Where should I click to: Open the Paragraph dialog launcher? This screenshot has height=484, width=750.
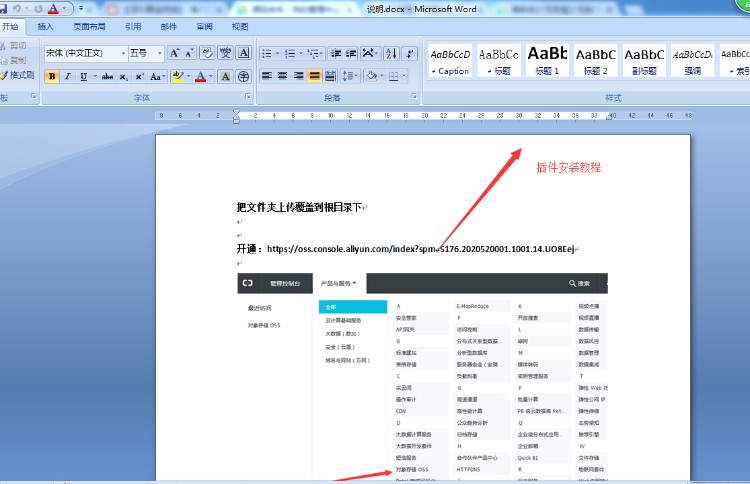[x=414, y=97]
